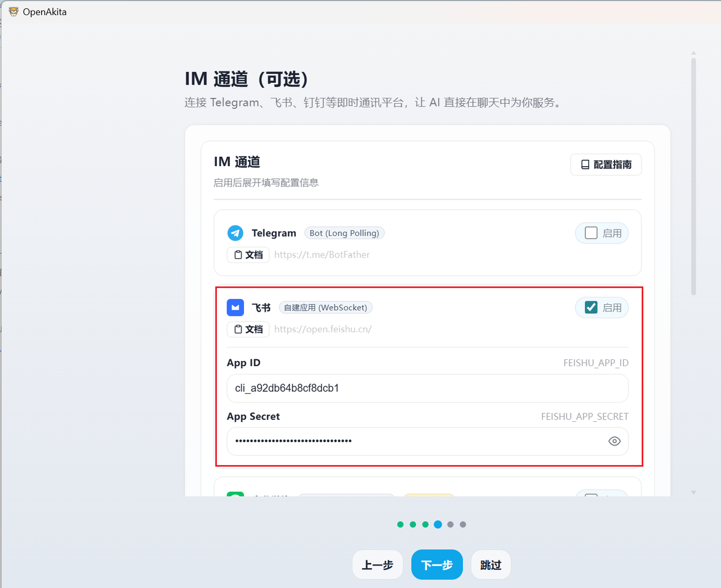Viewport: 721px width, 588px height.
Task: Click the App ID input field
Action: [x=427, y=388]
